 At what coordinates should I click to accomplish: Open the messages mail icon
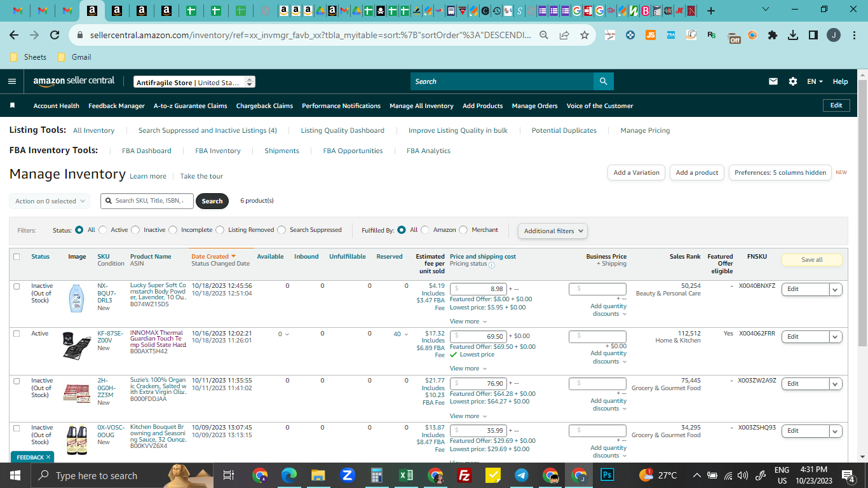click(773, 81)
